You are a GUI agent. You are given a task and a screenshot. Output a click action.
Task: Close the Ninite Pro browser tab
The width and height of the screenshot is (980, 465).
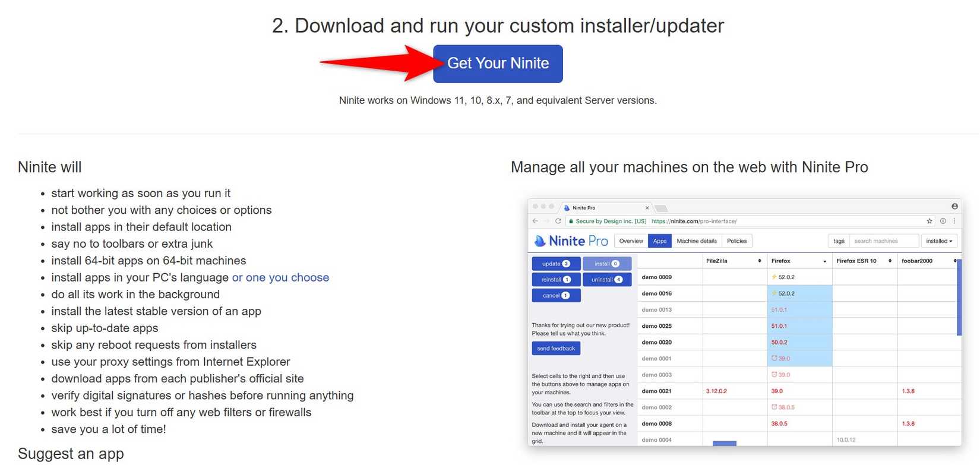[x=647, y=208]
